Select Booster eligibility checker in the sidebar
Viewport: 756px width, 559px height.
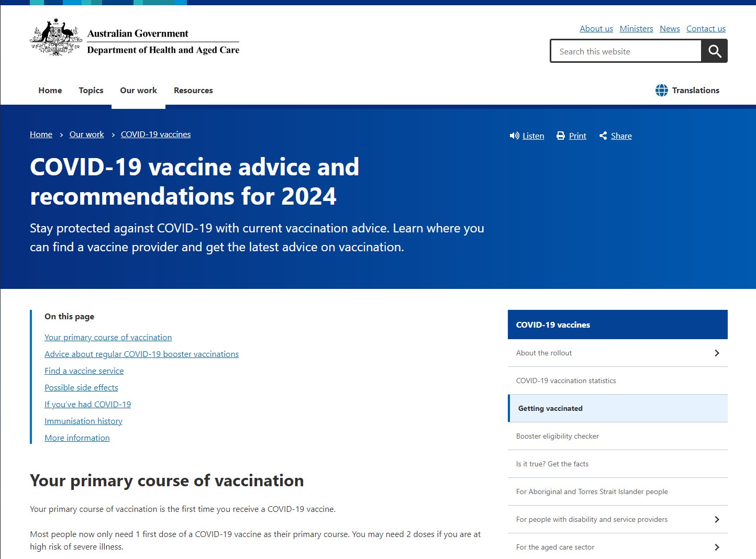pos(557,436)
